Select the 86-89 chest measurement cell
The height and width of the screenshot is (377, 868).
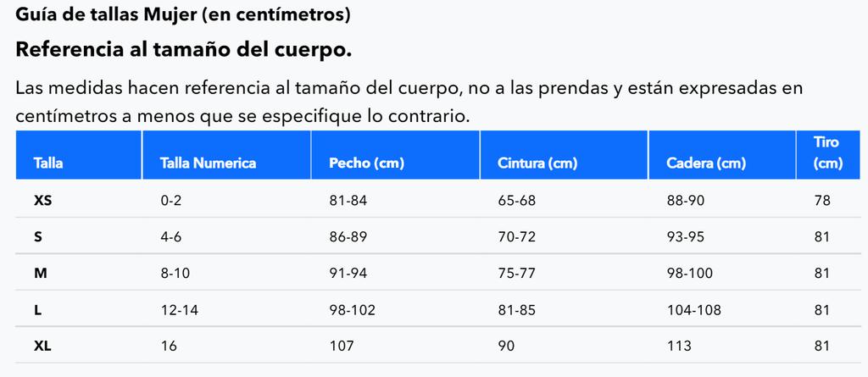[x=348, y=237]
